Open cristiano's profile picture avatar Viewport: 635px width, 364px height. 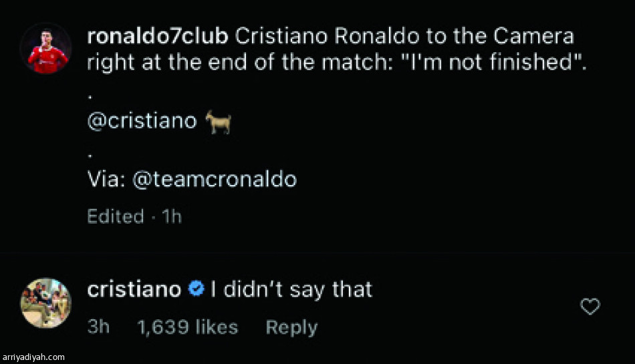pos(45,303)
